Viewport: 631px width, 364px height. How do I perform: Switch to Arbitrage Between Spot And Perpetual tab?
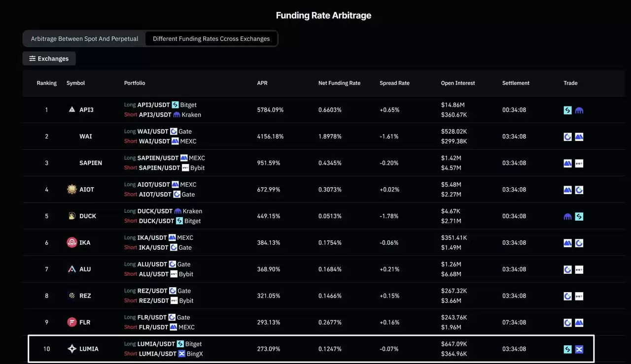coord(84,39)
